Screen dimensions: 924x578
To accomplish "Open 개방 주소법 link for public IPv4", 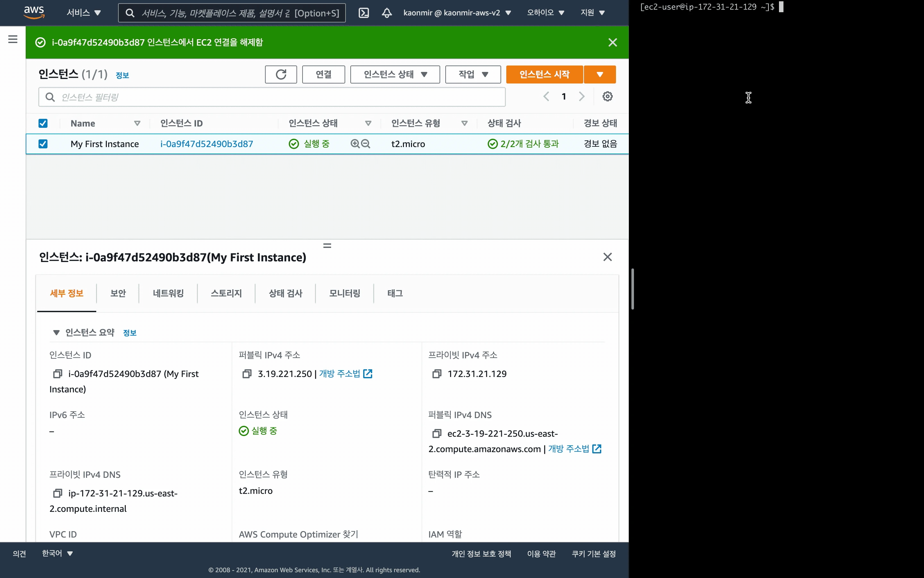I will (346, 373).
